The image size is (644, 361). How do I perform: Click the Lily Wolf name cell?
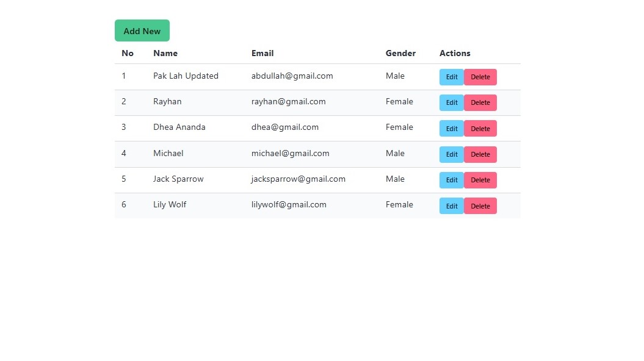click(x=170, y=205)
